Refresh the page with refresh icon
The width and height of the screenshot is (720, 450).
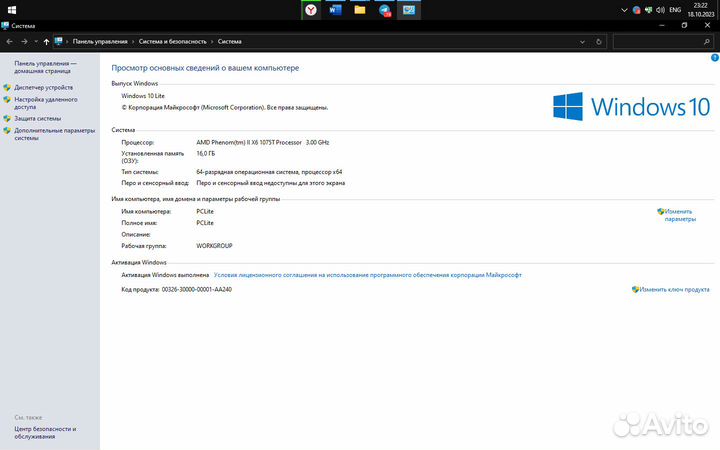point(599,42)
